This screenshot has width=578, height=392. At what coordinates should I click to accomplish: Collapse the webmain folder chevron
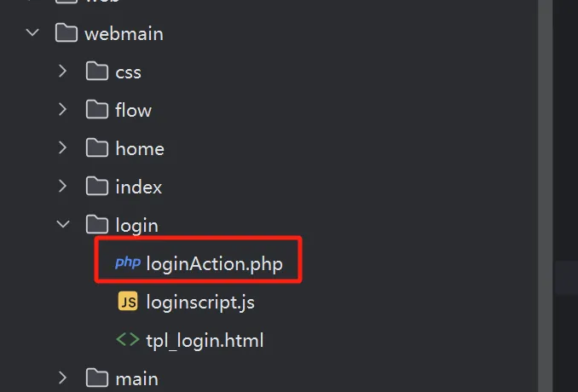coord(32,32)
